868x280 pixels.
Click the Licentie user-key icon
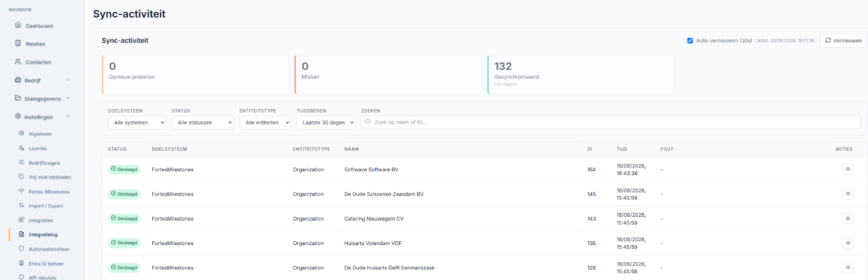click(x=22, y=148)
